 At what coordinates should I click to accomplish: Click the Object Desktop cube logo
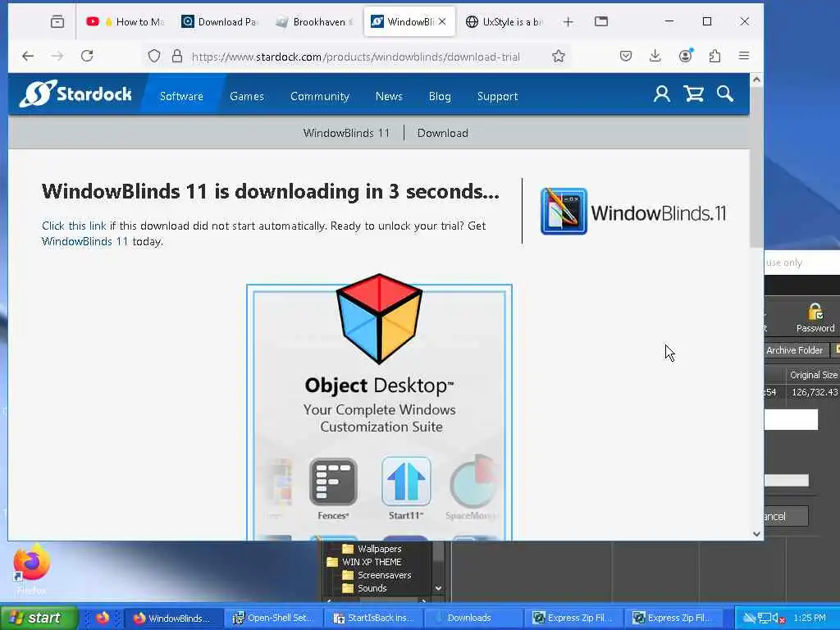pyautogui.click(x=379, y=318)
